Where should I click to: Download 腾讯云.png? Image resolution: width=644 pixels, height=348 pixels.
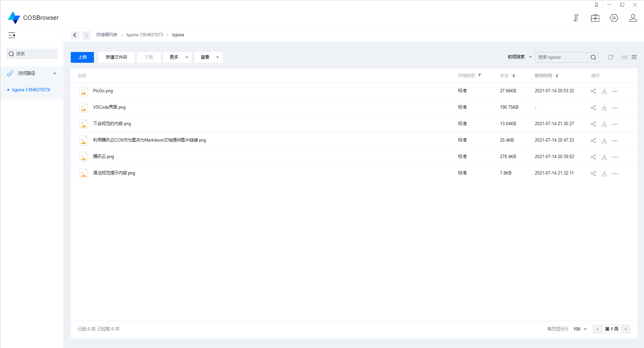(604, 157)
